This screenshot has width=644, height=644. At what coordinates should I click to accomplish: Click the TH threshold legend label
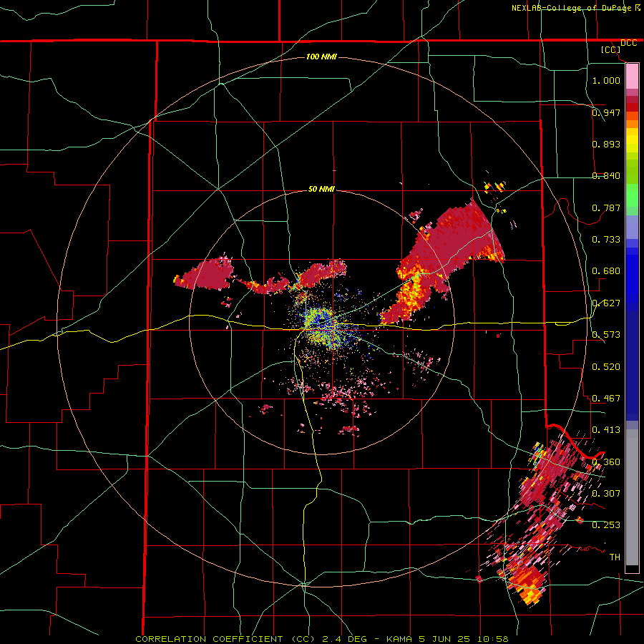pos(615,557)
